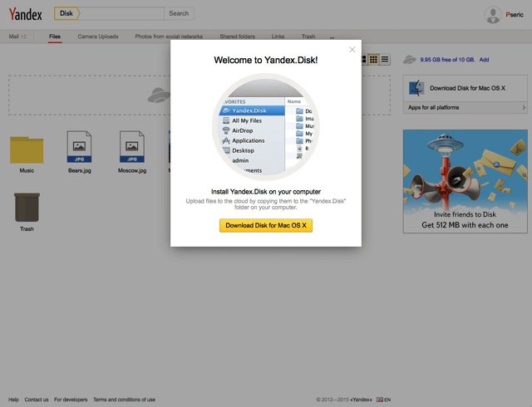Open the Contact us footer link

[x=37, y=400]
